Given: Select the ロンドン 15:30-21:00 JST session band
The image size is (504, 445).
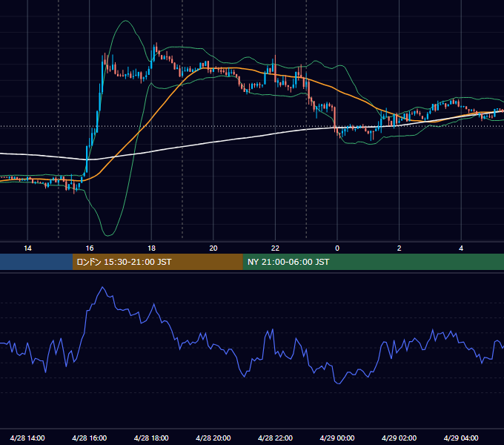Looking at the screenshot, I should click(157, 262).
